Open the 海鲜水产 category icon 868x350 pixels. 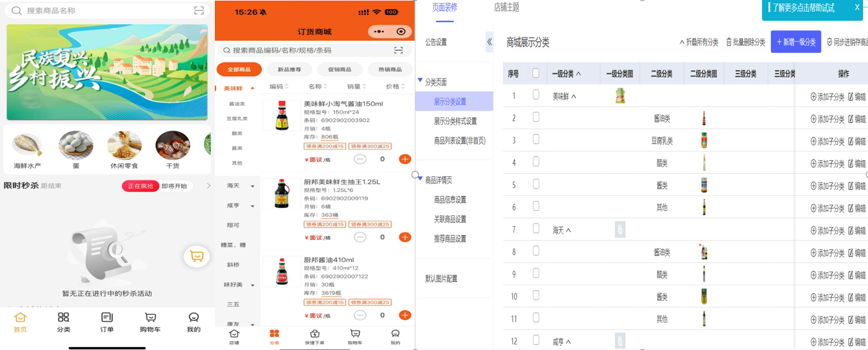coord(27,150)
